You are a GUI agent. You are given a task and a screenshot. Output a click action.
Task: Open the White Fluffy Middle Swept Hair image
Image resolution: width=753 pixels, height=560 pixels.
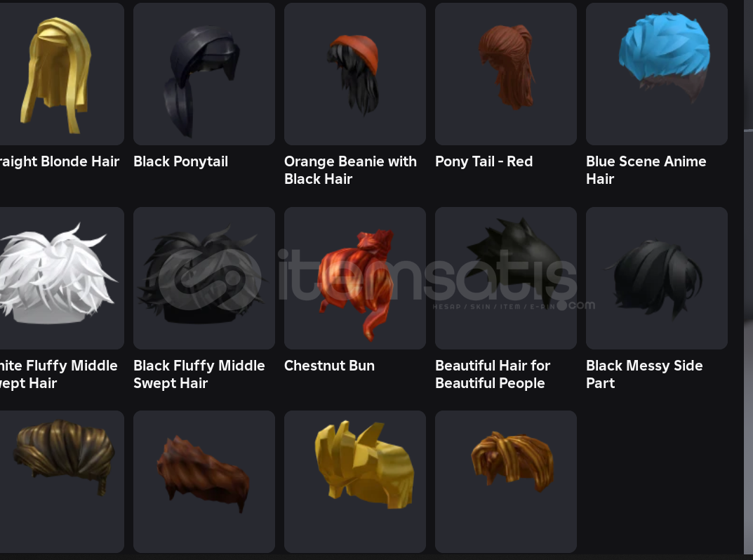pyautogui.click(x=62, y=278)
